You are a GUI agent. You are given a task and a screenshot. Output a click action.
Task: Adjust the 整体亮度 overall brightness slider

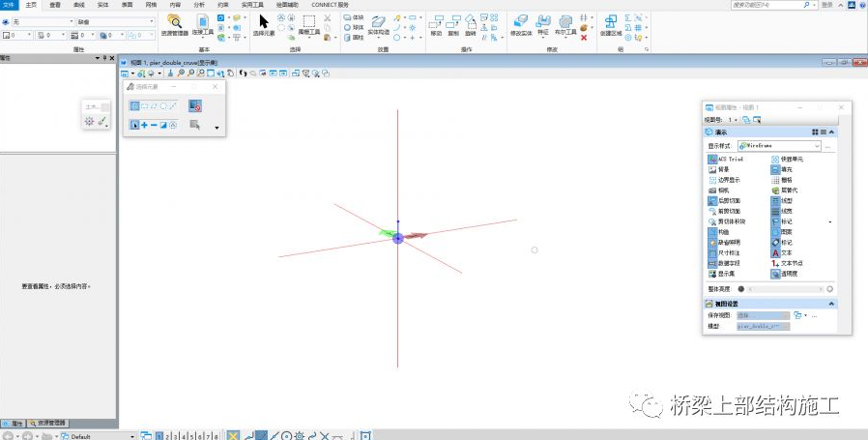coord(786,289)
